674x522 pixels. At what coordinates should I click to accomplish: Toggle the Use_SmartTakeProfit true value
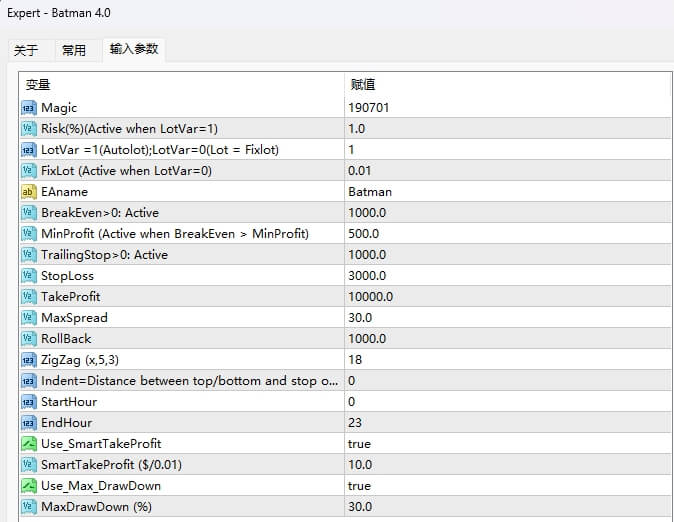click(x=360, y=444)
